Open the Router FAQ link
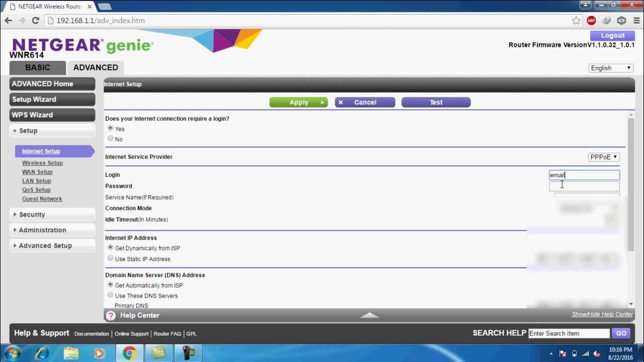The width and height of the screenshot is (644, 362). pos(167,334)
